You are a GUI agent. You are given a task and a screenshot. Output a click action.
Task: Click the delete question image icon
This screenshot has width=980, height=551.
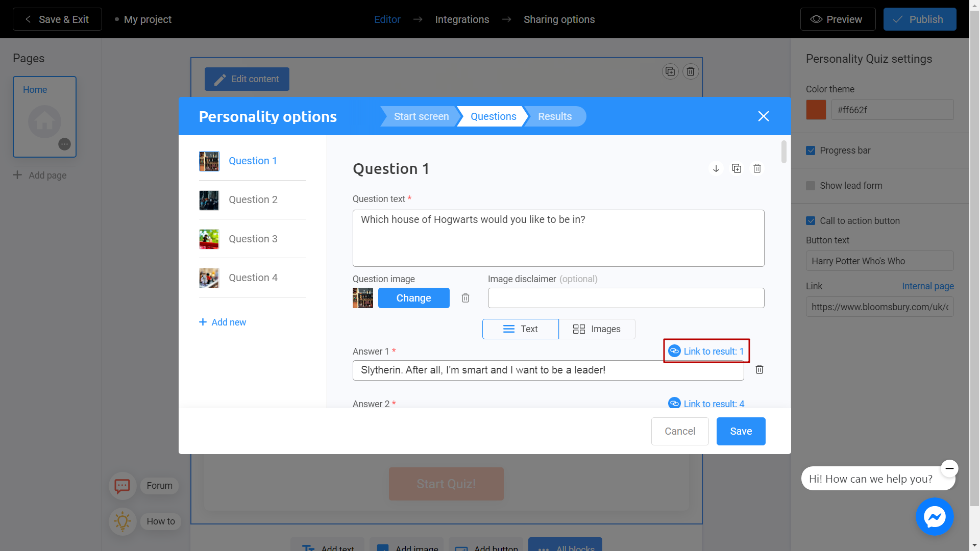click(466, 298)
